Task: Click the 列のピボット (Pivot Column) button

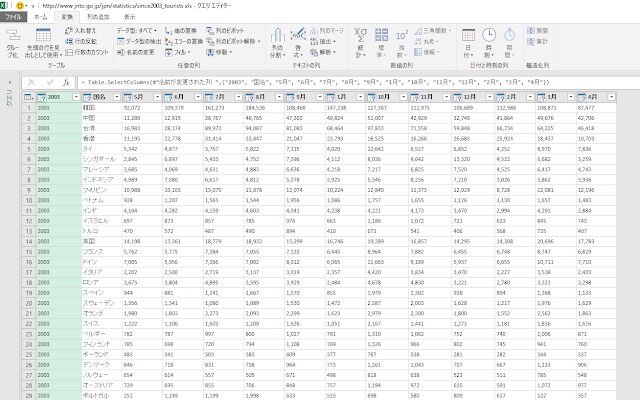Action: tap(225, 31)
